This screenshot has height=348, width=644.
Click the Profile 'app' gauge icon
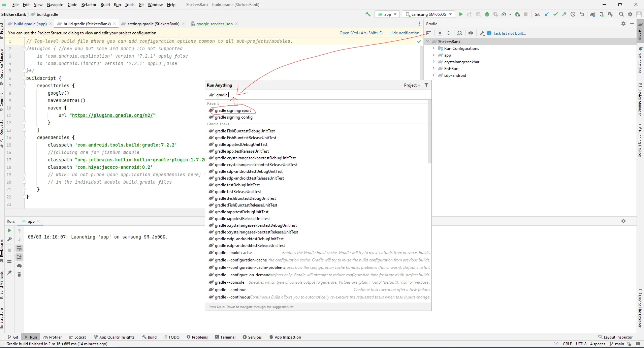(504, 14)
